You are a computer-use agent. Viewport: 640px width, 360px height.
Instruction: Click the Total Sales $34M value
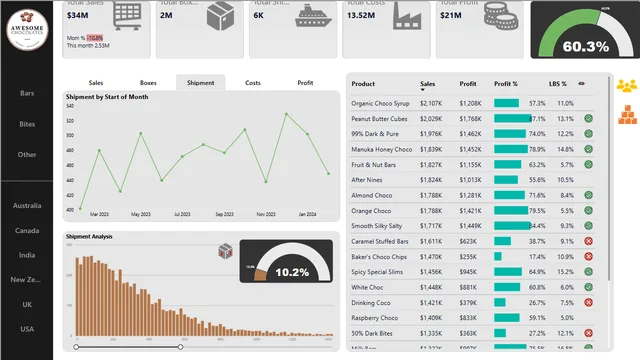[x=78, y=15]
